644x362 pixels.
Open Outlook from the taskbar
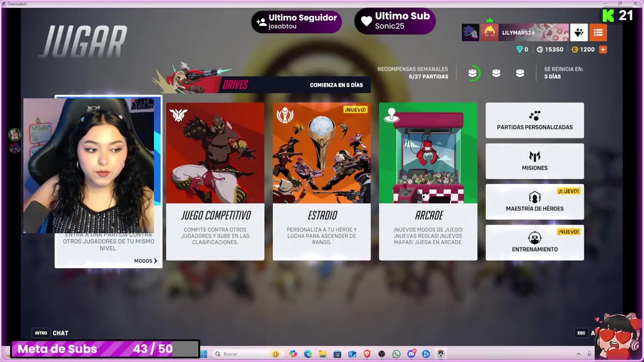[x=352, y=354]
